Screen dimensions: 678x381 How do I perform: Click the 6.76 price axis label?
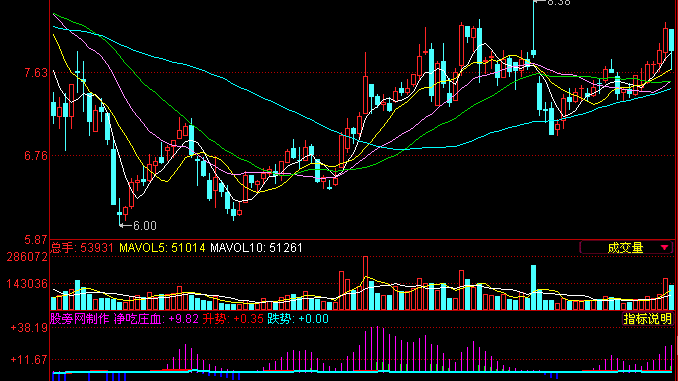tap(36, 156)
